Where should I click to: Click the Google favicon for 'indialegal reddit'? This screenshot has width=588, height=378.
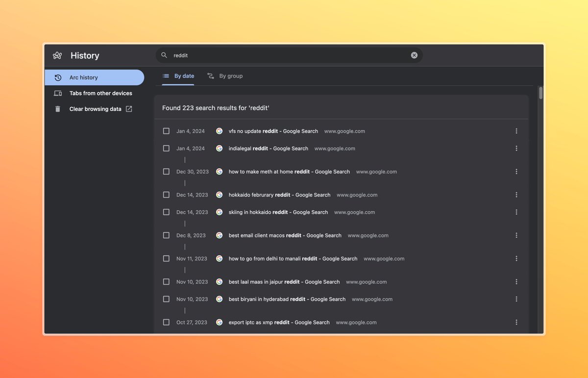click(219, 148)
